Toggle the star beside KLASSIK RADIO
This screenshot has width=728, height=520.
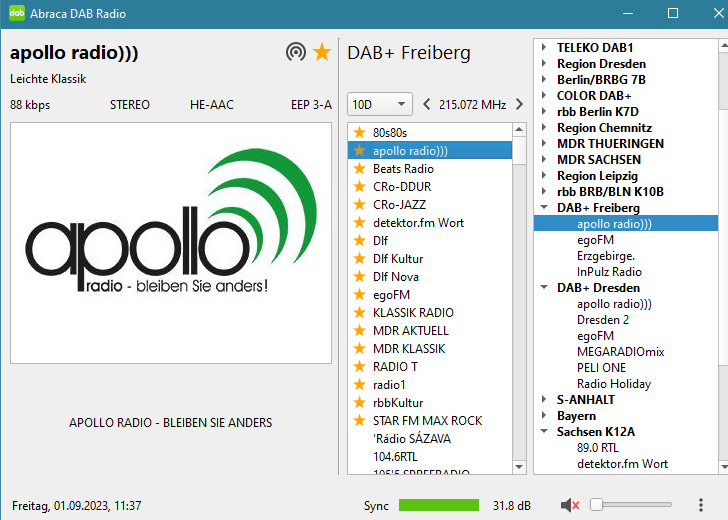[x=360, y=312]
